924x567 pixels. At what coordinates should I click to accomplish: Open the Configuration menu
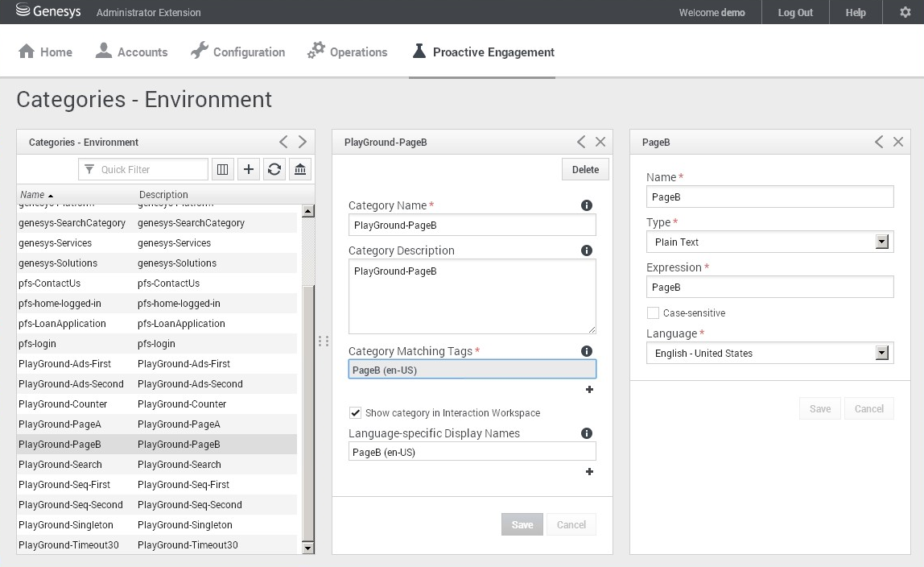pos(237,52)
